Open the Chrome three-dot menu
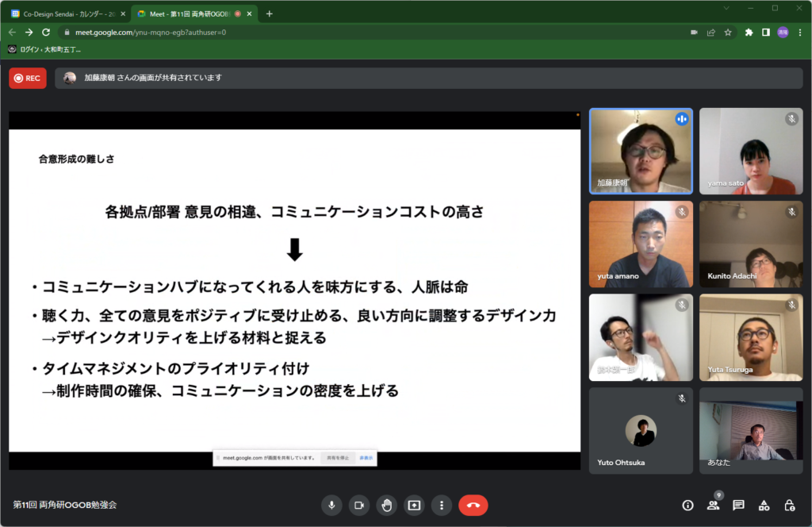The height and width of the screenshot is (527, 812). pyautogui.click(x=800, y=33)
